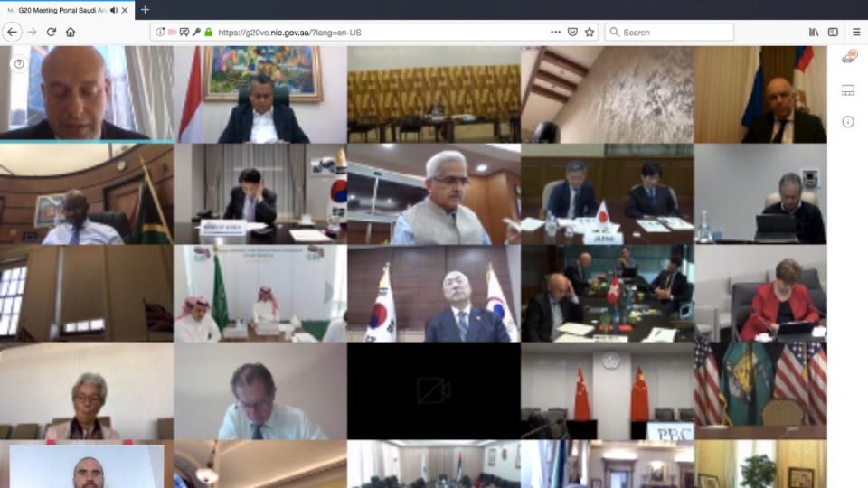This screenshot has width=868, height=488.
Task: Open the help question-mark icon on video
Action: tap(19, 64)
